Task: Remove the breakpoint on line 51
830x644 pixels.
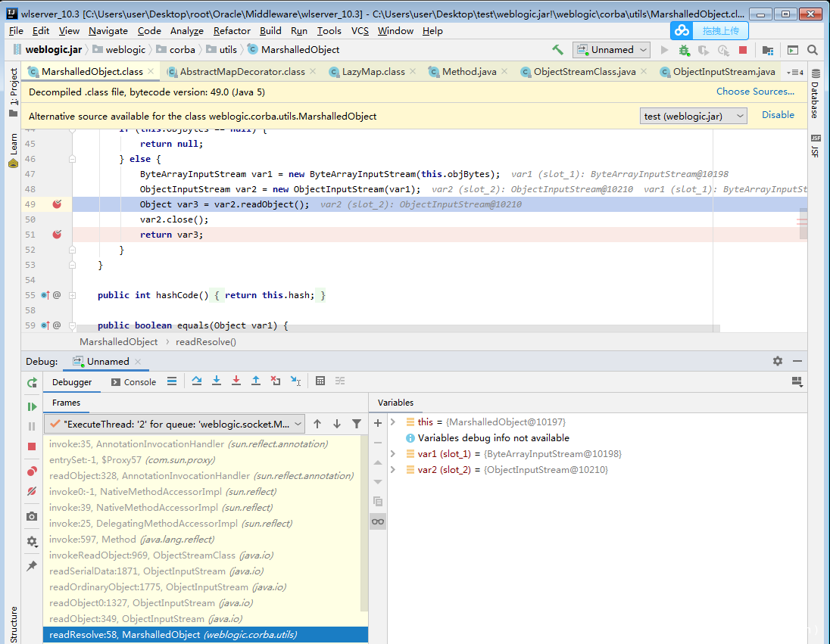Action: coord(57,235)
